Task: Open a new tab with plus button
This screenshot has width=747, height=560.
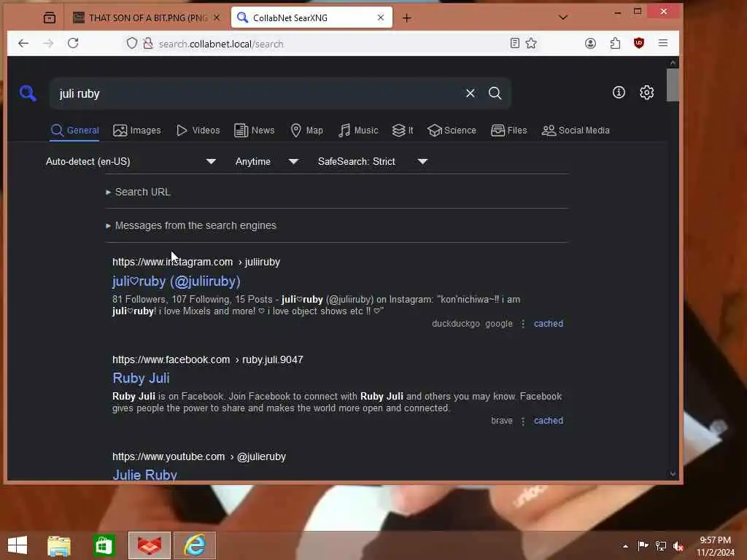Action: click(406, 18)
